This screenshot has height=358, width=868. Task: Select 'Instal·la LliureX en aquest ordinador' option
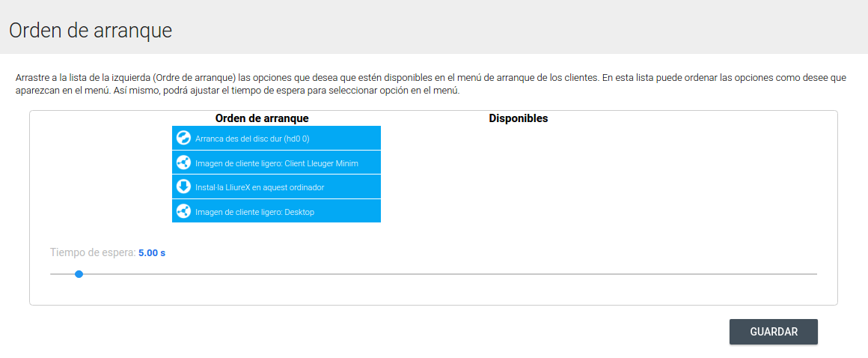tap(259, 187)
